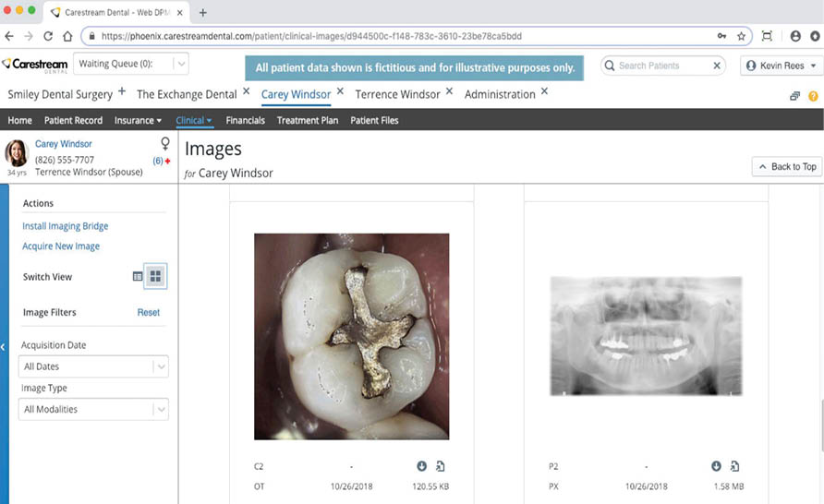Export the P2 x-ray file
The image size is (824, 504).
coord(734,466)
